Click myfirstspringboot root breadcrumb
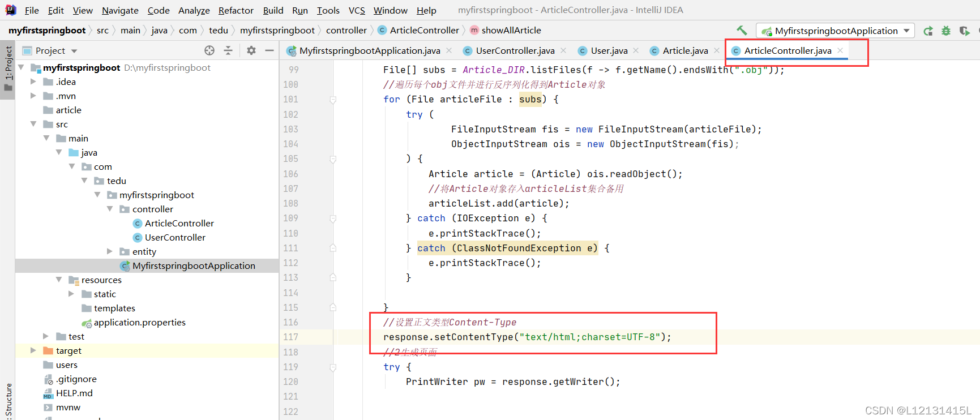The width and height of the screenshot is (980, 420). (47, 31)
